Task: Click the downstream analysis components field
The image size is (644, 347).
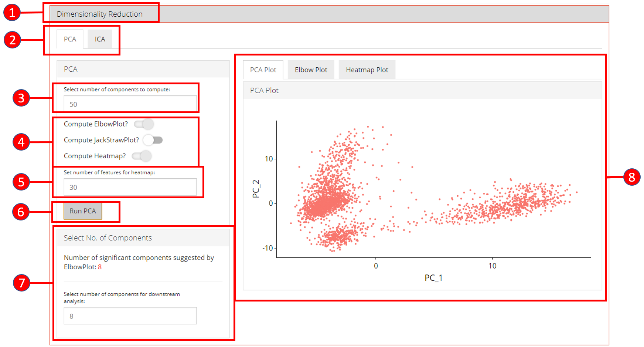Action: click(130, 316)
